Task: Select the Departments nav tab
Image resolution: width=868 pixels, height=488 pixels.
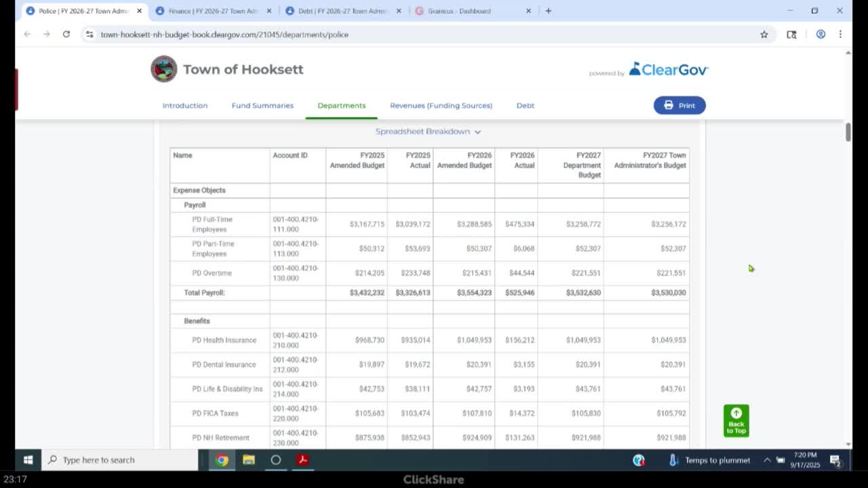Action: (342, 105)
